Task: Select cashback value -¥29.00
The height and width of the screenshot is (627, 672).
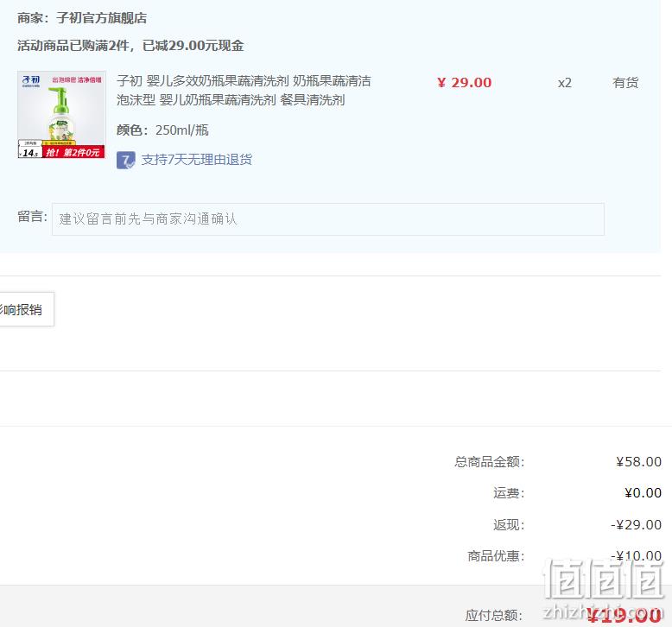Action: [636, 524]
